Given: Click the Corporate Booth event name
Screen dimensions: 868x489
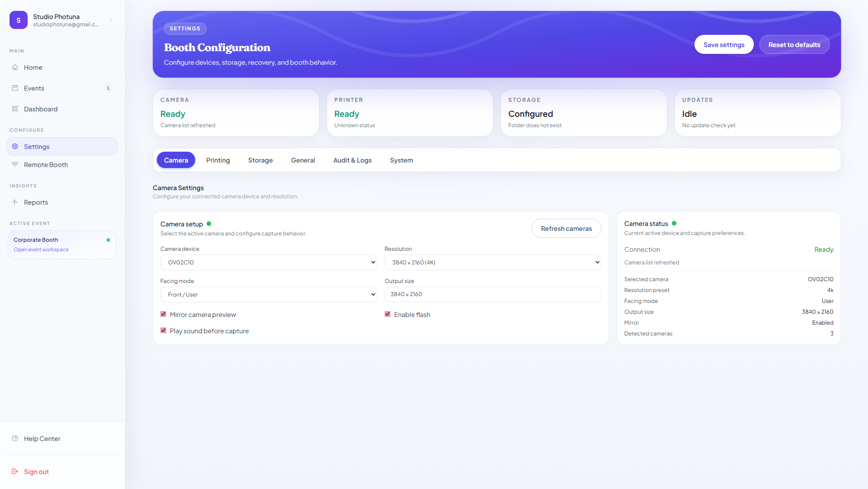Looking at the screenshot, I should 36,240.
